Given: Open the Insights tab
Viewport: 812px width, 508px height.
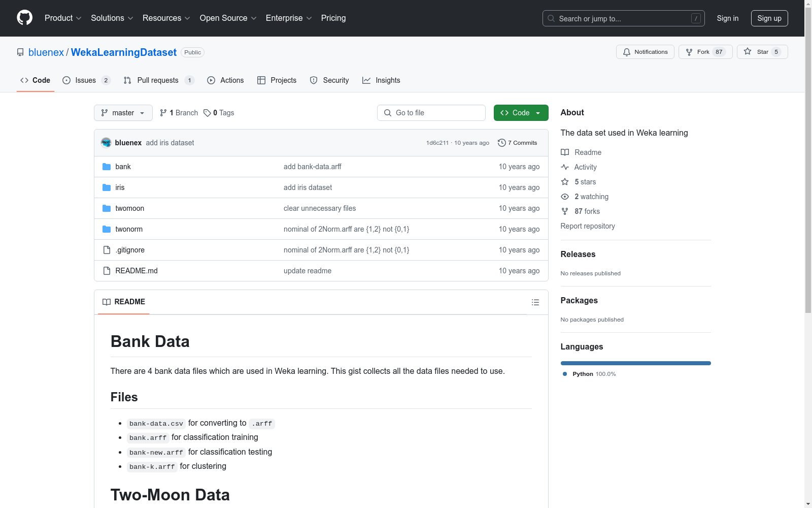Looking at the screenshot, I should (x=381, y=80).
